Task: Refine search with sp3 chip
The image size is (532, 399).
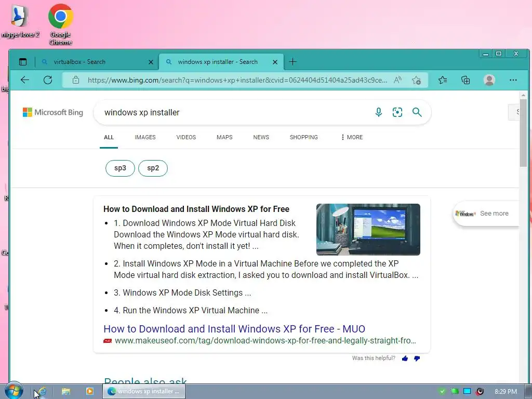Action: [x=120, y=168]
